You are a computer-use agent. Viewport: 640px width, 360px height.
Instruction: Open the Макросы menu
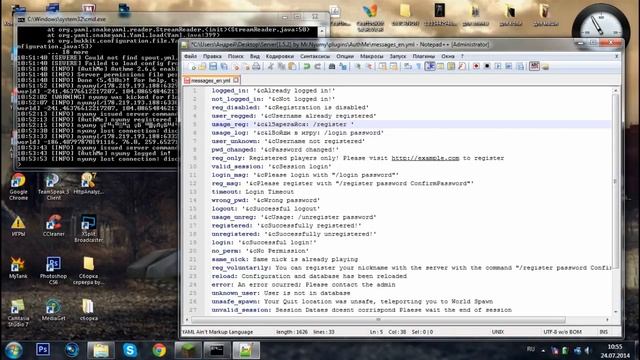click(371, 56)
